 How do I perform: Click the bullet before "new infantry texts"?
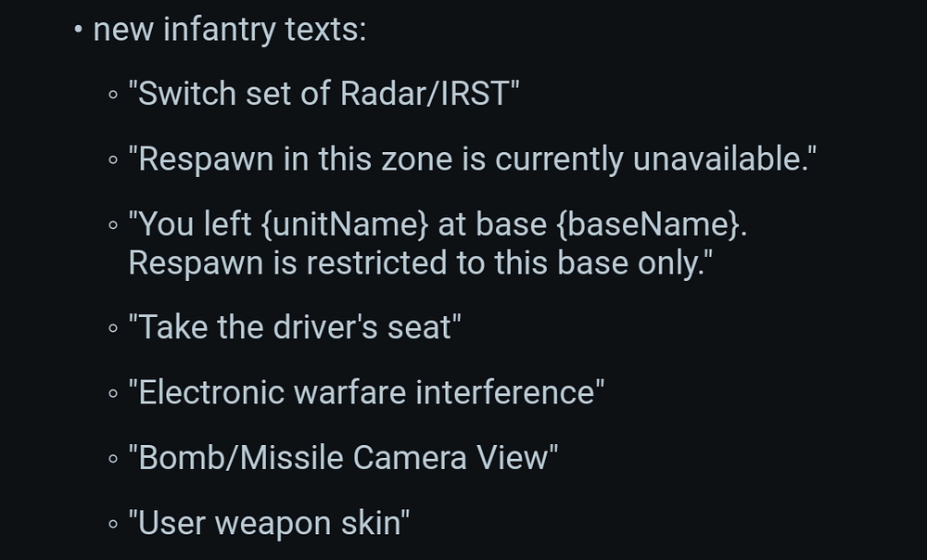click(79, 30)
